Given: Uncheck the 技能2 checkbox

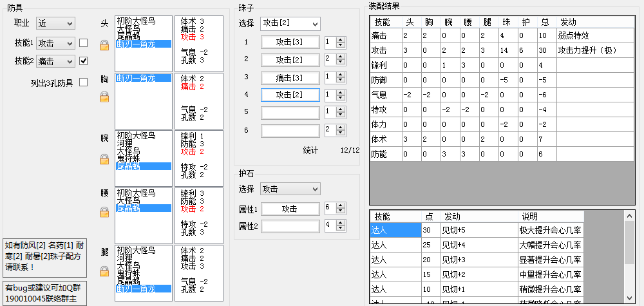Looking at the screenshot, I should [83, 61].
